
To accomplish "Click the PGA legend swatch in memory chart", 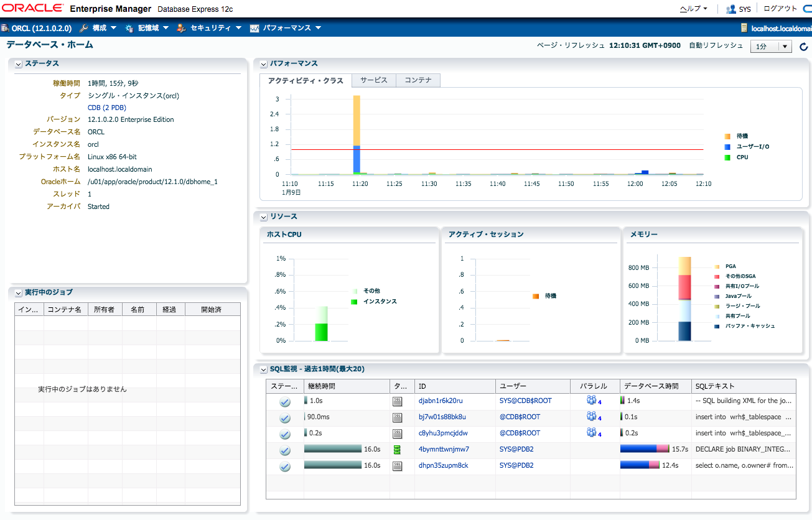I will [x=717, y=266].
